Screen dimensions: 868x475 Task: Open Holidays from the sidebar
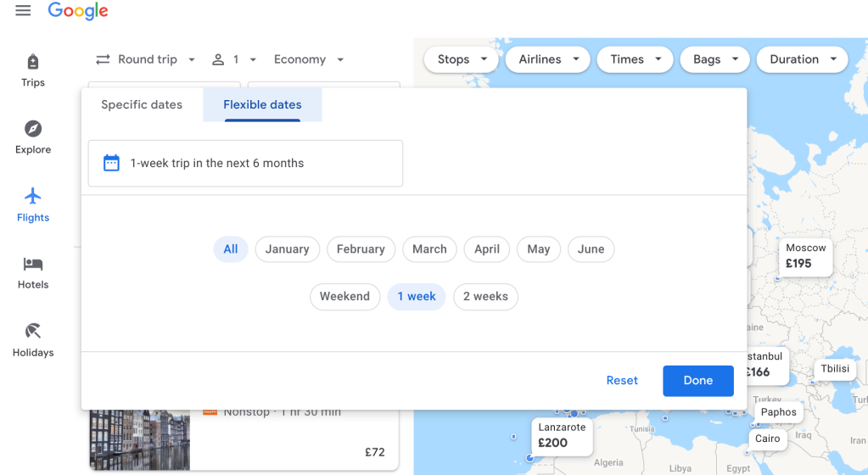[x=33, y=339]
